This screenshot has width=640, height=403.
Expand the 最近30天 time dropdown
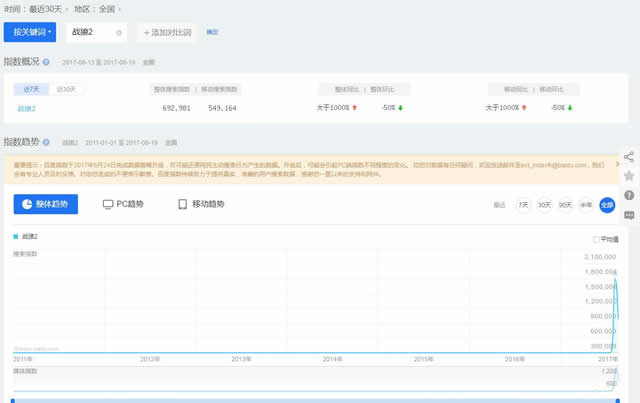click(x=49, y=8)
